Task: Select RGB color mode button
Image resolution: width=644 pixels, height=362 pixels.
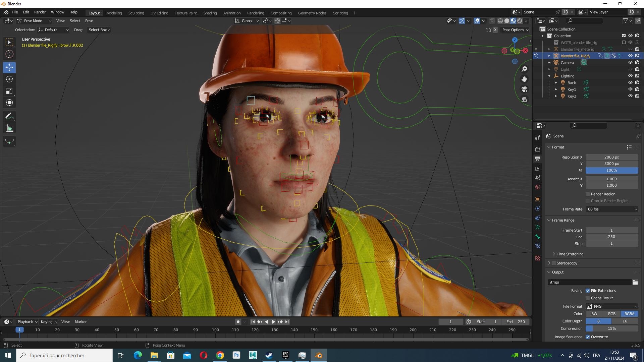Action: tap(612, 314)
